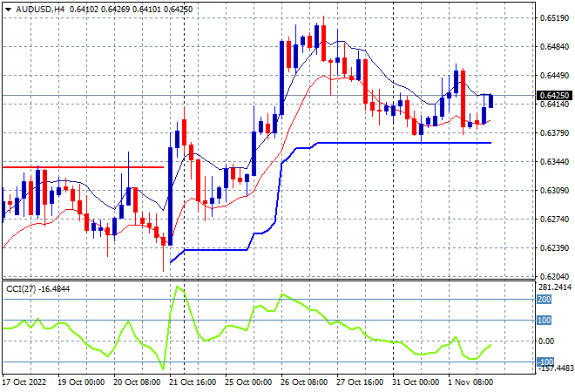Click the 17 Oct 2022 date label
This screenshot has height=392, width=575.
point(24,382)
